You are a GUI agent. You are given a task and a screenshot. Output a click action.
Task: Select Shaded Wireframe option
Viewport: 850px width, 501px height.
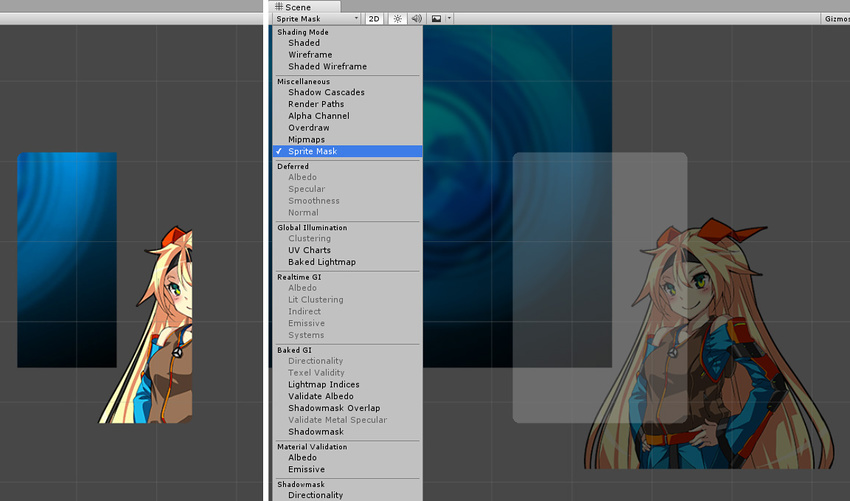pyautogui.click(x=327, y=67)
